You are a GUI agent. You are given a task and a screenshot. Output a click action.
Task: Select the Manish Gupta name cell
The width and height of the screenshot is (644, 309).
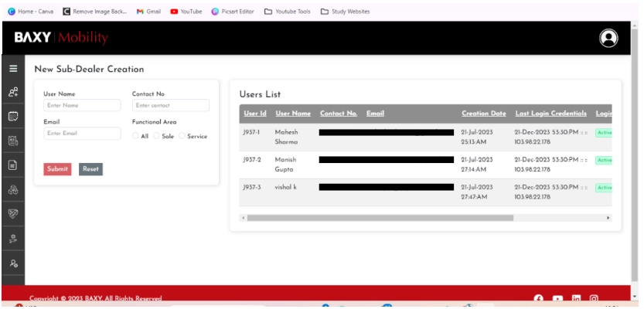[285, 165]
